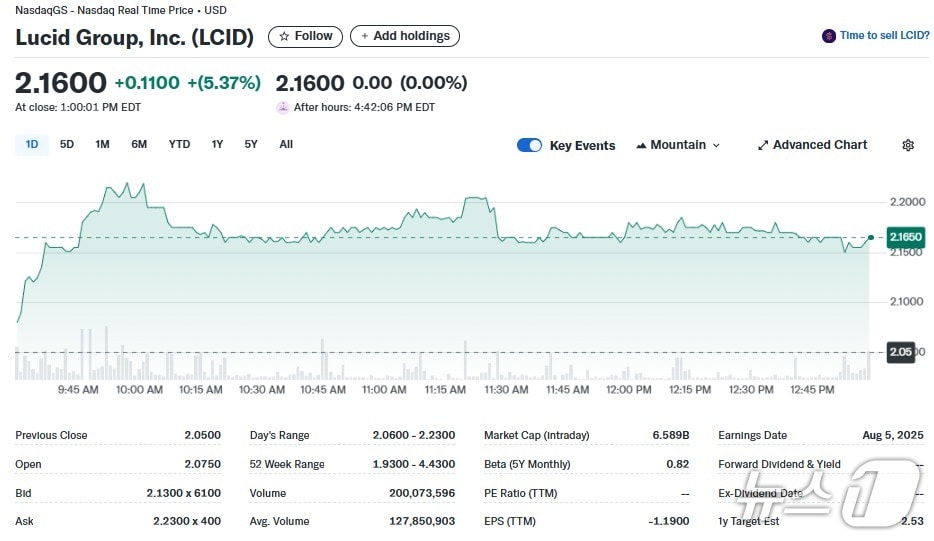The height and width of the screenshot is (541, 934).
Task: Open the Time to sell LCID? link
Action: coord(884,36)
